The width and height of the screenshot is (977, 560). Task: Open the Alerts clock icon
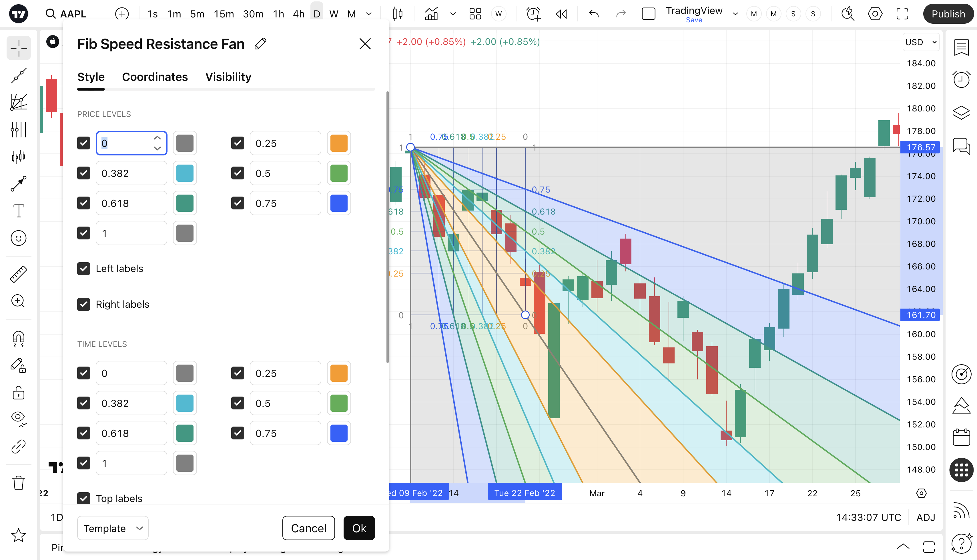961,80
